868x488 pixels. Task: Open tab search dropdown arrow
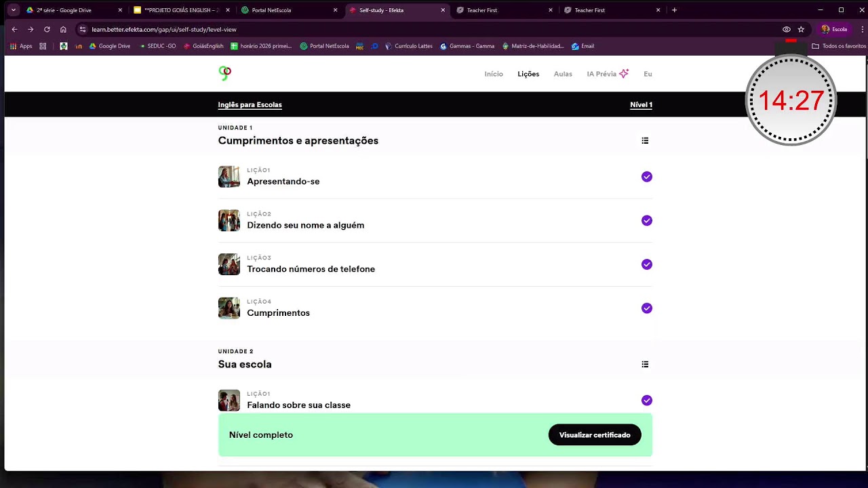13,10
